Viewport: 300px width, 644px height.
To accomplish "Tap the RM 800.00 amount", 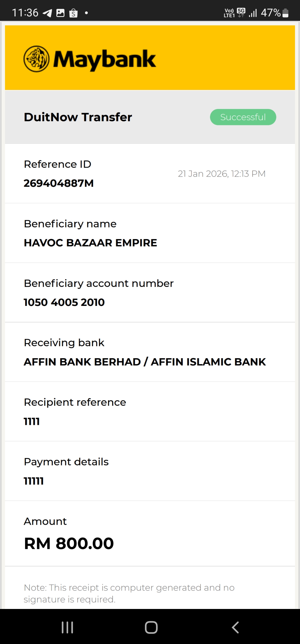I will [x=69, y=543].
